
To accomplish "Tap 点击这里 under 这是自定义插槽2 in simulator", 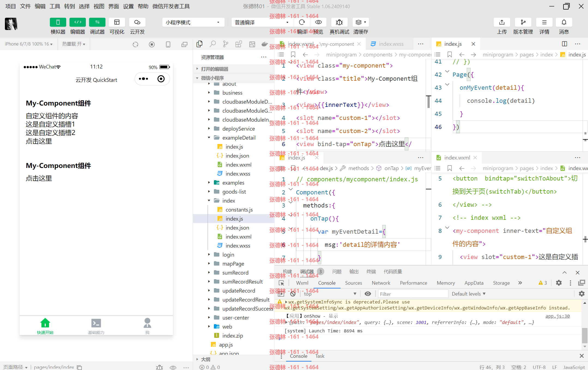I will (x=39, y=141).
